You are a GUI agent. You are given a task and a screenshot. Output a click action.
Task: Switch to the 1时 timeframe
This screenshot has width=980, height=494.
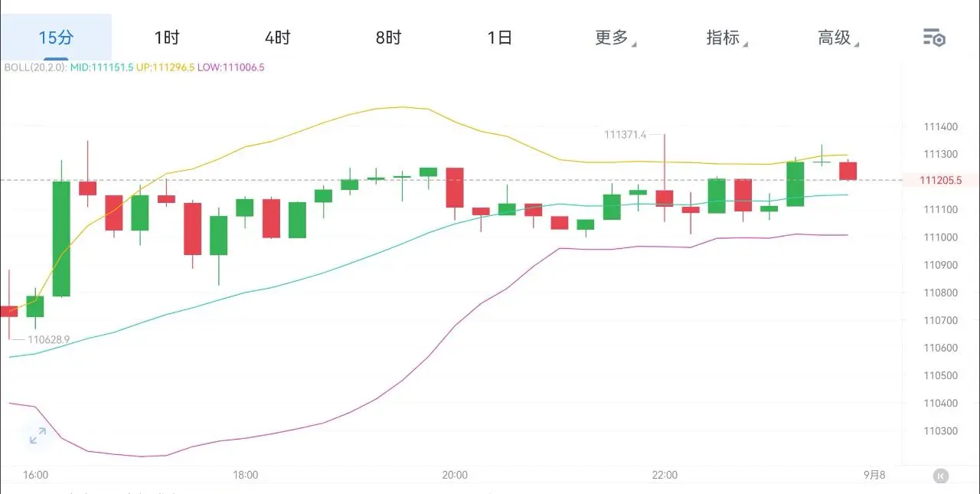pos(166,38)
